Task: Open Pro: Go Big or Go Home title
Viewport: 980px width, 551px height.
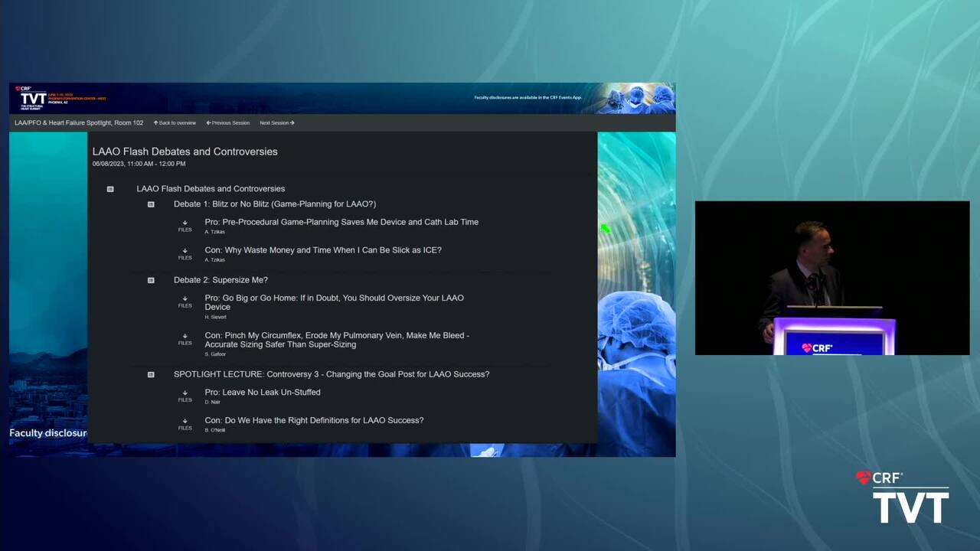Action: (335, 302)
